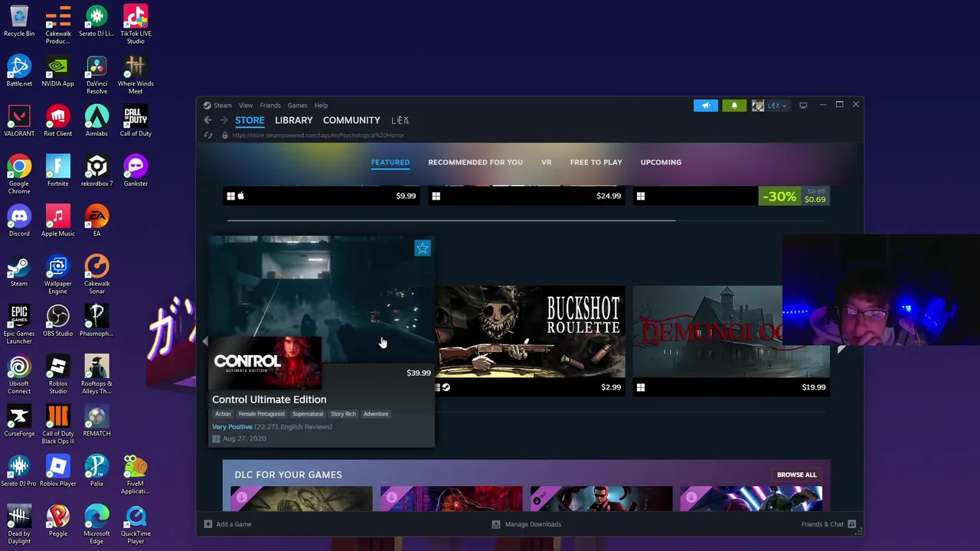Screen dimensions: 980x551
Task: Open Epic Games Launcher desktop icon
Action: (x=19, y=324)
